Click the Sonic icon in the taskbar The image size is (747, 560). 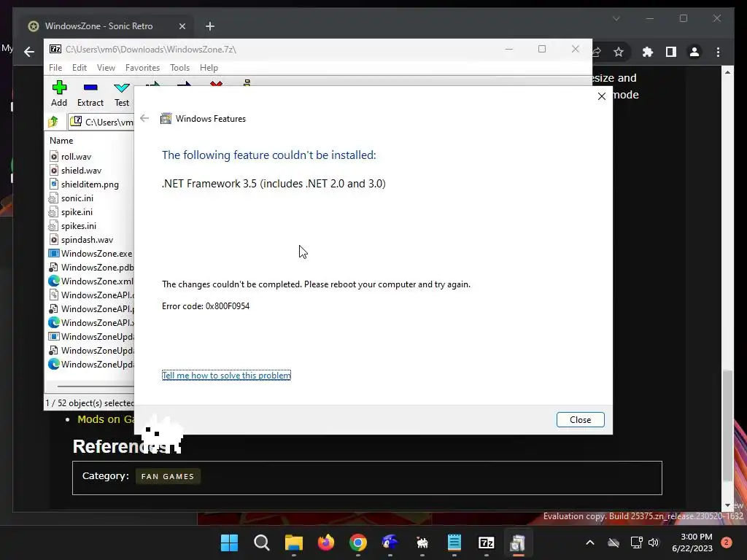tap(390, 542)
